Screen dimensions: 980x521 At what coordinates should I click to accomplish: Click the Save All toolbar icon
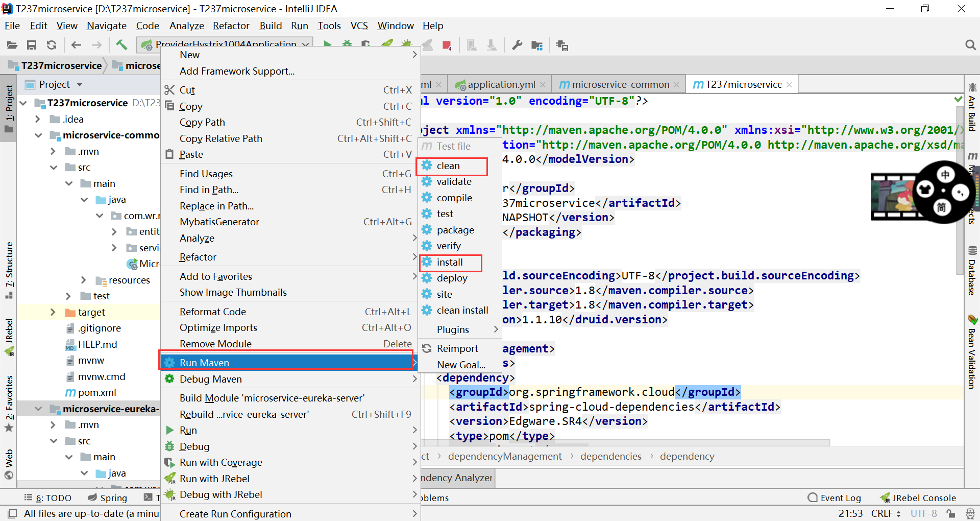(x=32, y=45)
